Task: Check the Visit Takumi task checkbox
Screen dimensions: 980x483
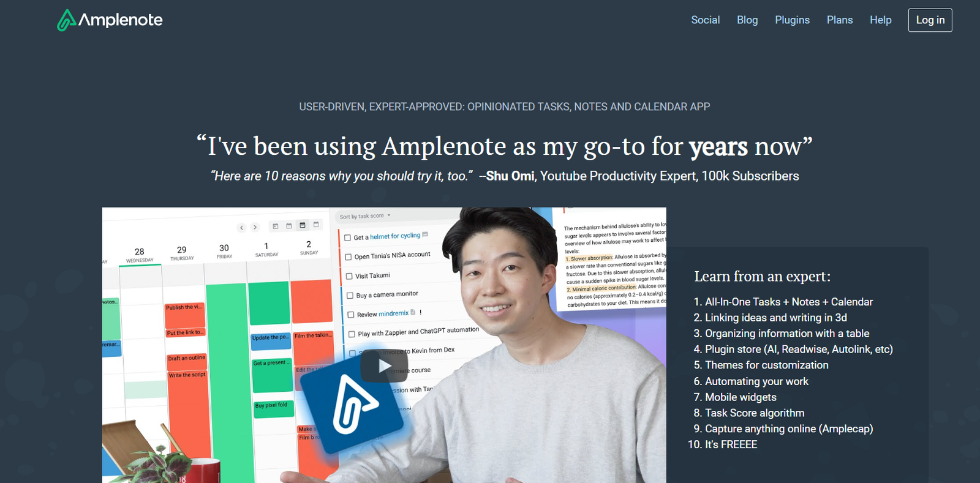Action: [349, 276]
